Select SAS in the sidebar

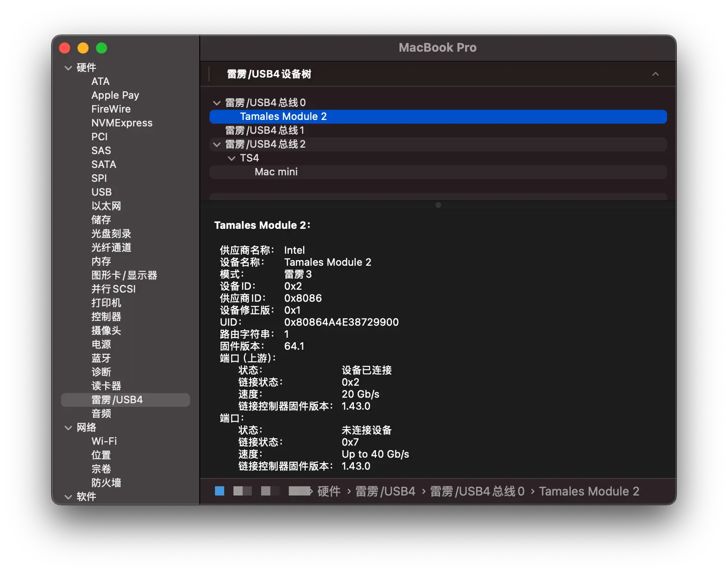pyautogui.click(x=101, y=151)
